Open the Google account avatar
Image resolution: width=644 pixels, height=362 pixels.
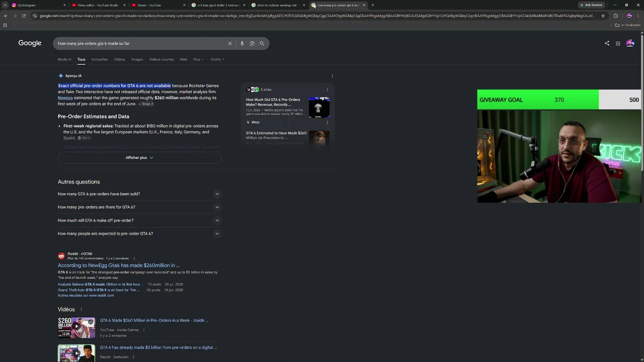[x=630, y=43]
